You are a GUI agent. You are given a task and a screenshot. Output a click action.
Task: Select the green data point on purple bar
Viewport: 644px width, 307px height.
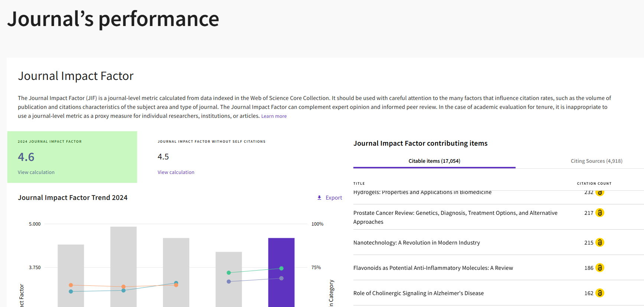pos(281,268)
